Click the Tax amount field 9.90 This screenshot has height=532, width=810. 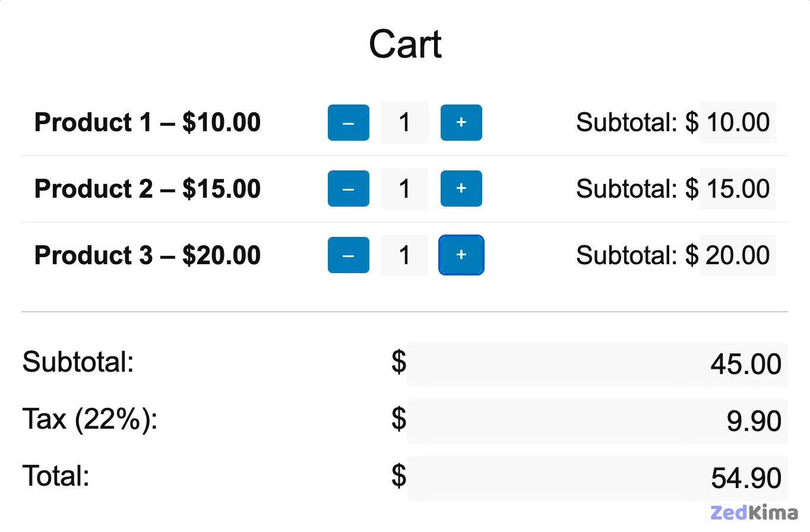pos(597,421)
